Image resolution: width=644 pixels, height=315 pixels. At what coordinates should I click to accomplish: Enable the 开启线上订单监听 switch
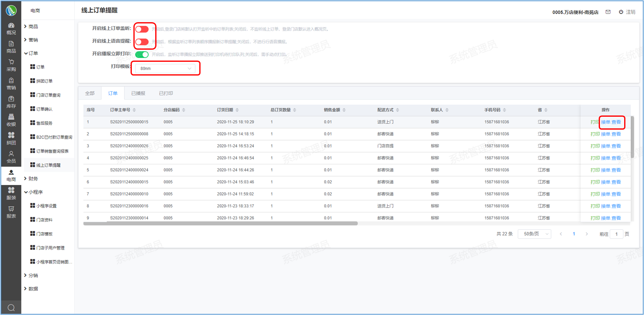click(142, 29)
